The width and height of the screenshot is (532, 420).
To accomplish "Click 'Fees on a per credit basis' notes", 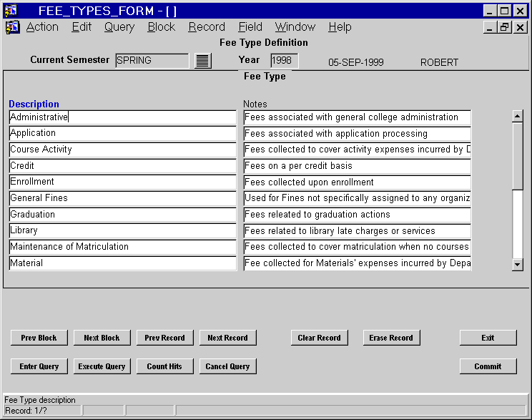I will 358,166.
